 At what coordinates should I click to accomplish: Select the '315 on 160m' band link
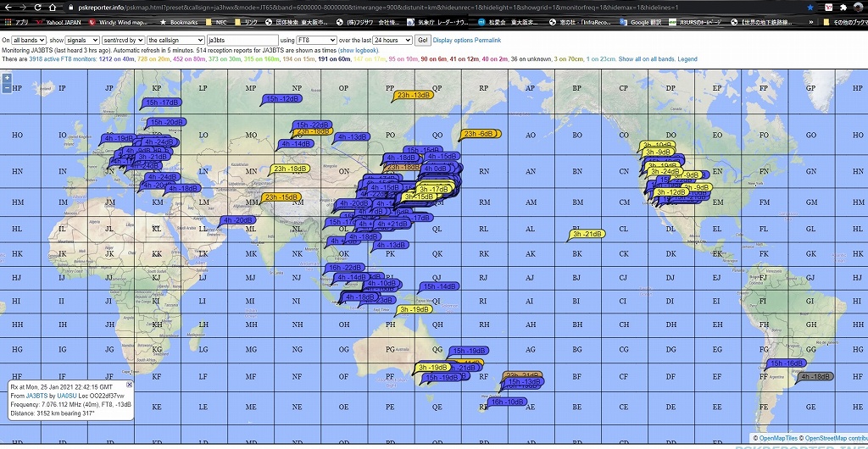262,59
